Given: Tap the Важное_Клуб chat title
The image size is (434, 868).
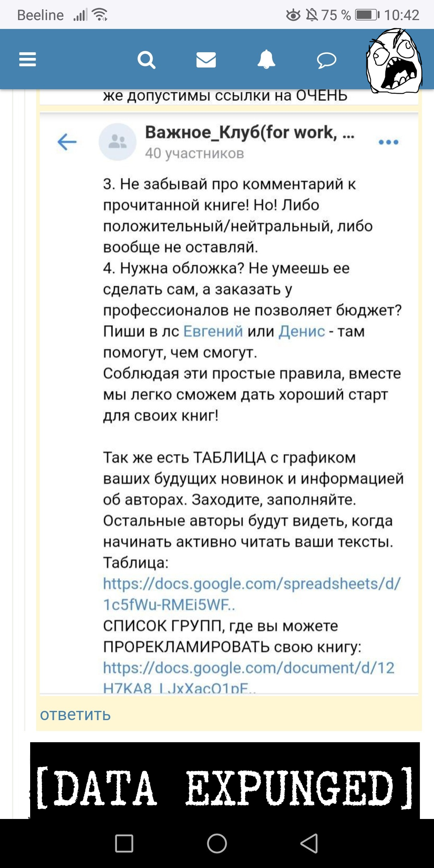Looking at the screenshot, I should coord(249,132).
